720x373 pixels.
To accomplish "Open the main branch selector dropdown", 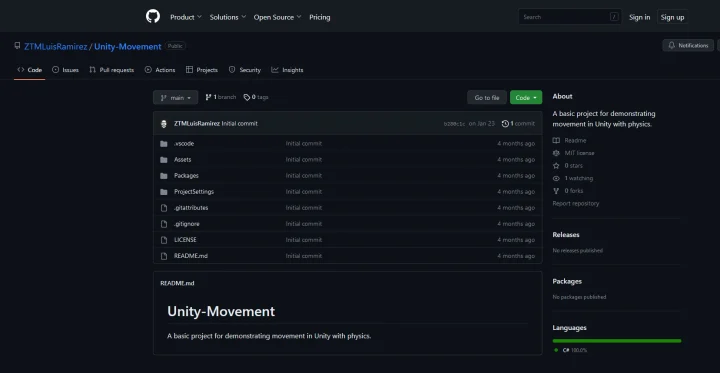I will point(175,97).
